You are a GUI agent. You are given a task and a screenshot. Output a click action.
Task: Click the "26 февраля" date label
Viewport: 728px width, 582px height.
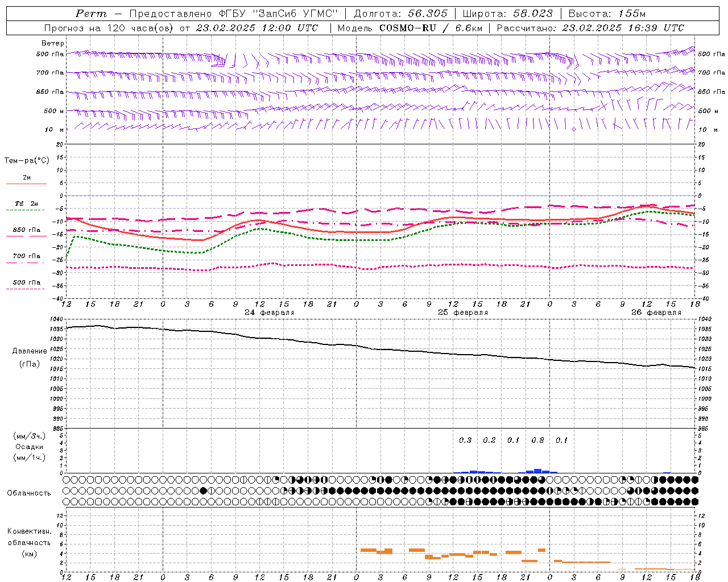pos(656,313)
